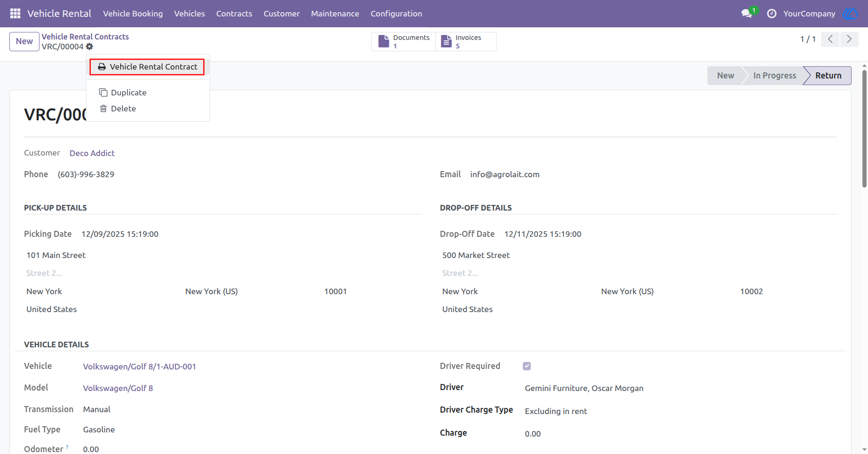Viewport: 868px width, 454px height.
Task: Open the activities clock icon
Action: click(771, 14)
